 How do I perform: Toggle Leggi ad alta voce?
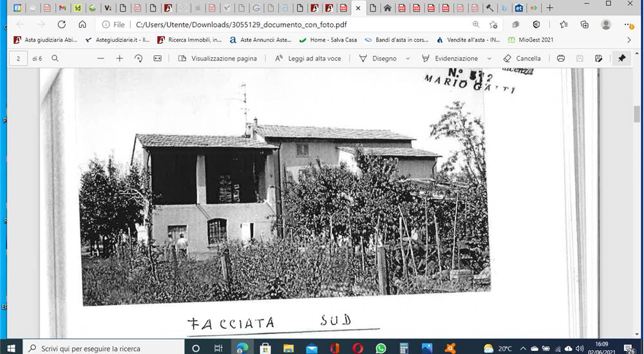click(x=308, y=59)
